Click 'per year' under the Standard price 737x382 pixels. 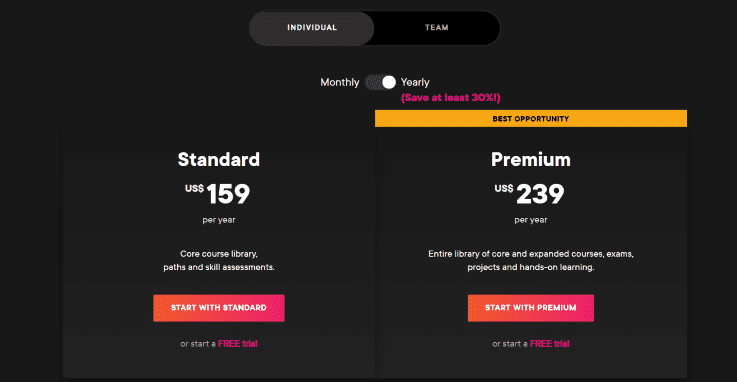coord(219,220)
